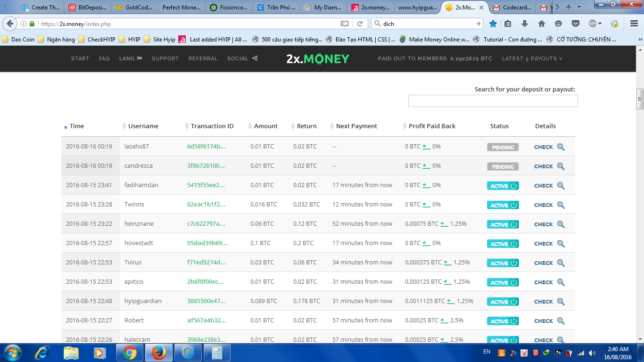
Task: Open REFERRAL in site navigation
Action: click(203, 58)
